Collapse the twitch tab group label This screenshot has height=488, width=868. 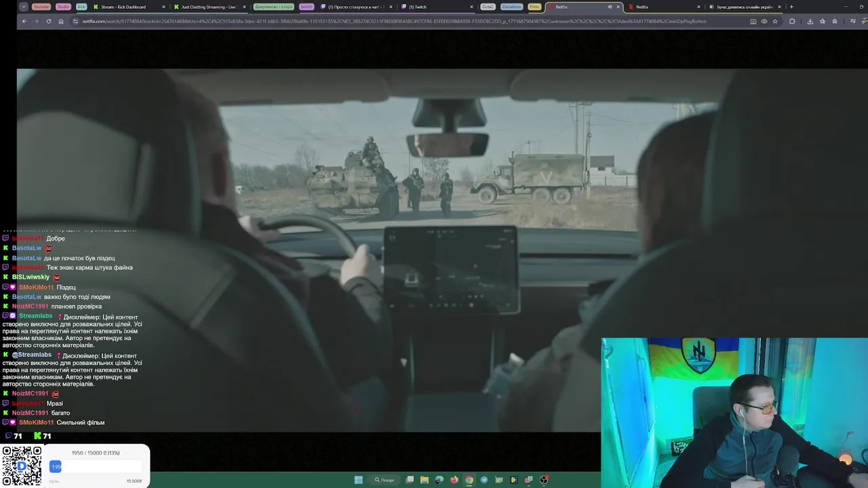(x=307, y=7)
